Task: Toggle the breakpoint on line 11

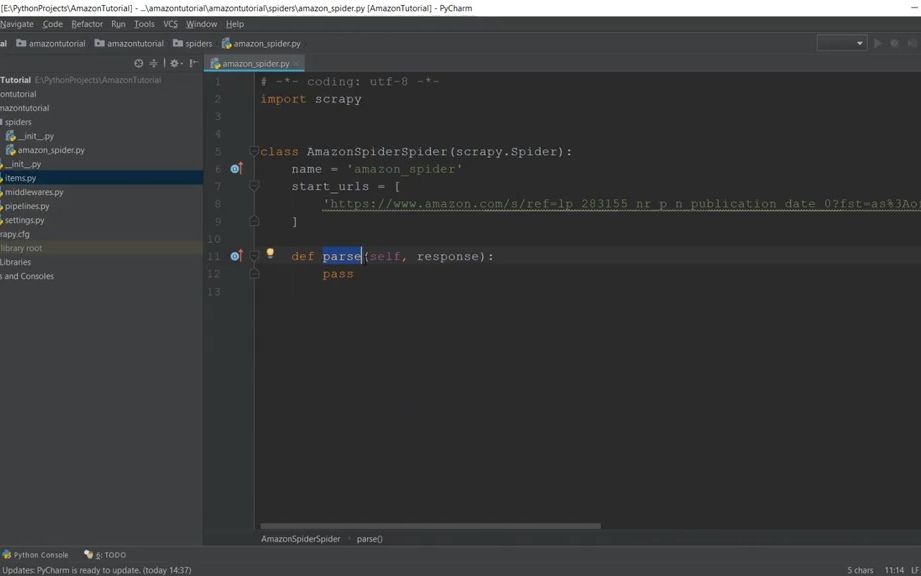Action: coord(235,256)
